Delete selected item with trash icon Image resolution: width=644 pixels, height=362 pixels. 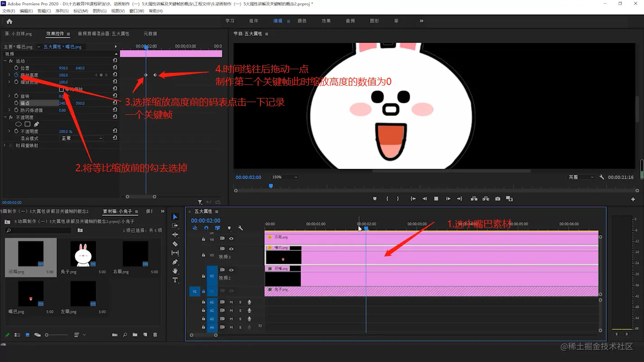155,335
